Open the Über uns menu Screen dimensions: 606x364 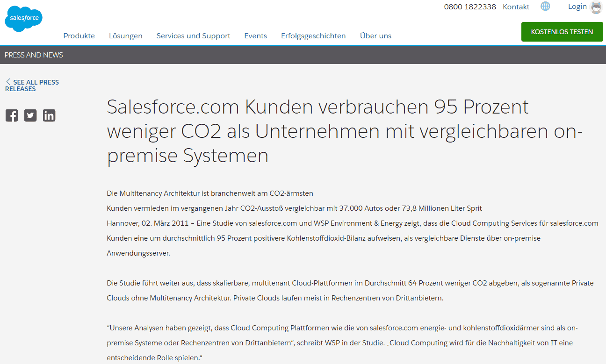(375, 36)
